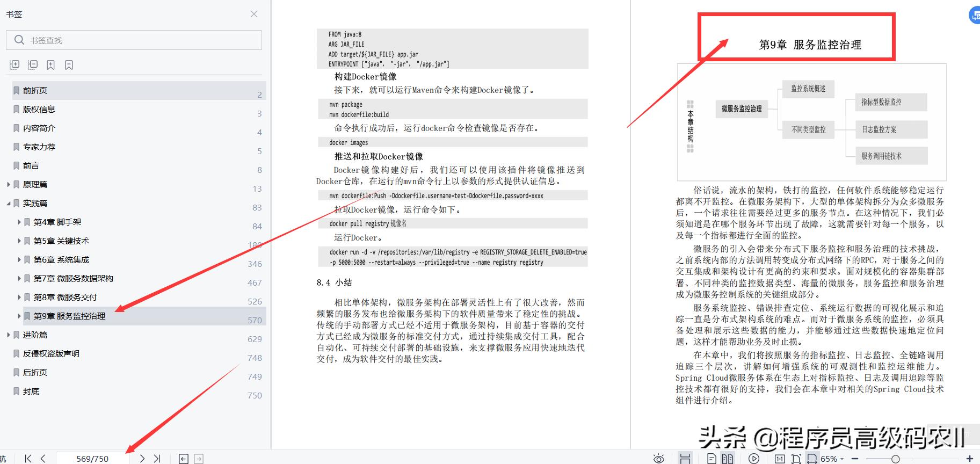Toggle eye-protection mode icon
980x464 pixels.
[659, 459]
